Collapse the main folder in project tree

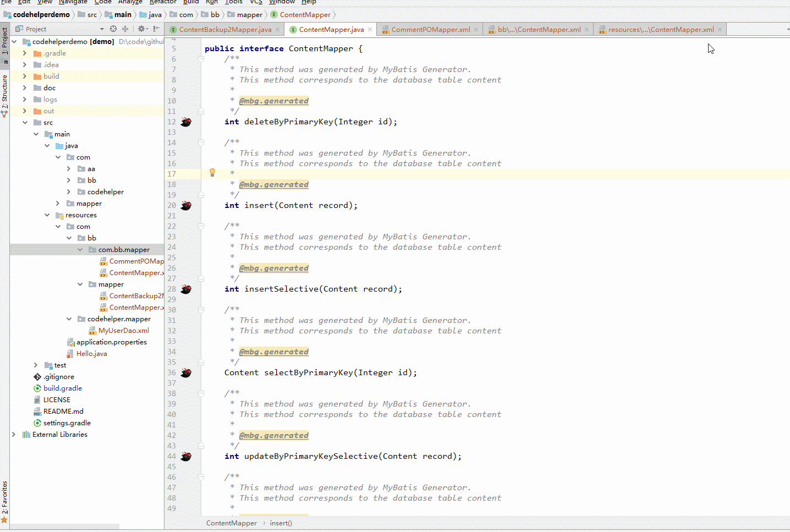(36, 134)
